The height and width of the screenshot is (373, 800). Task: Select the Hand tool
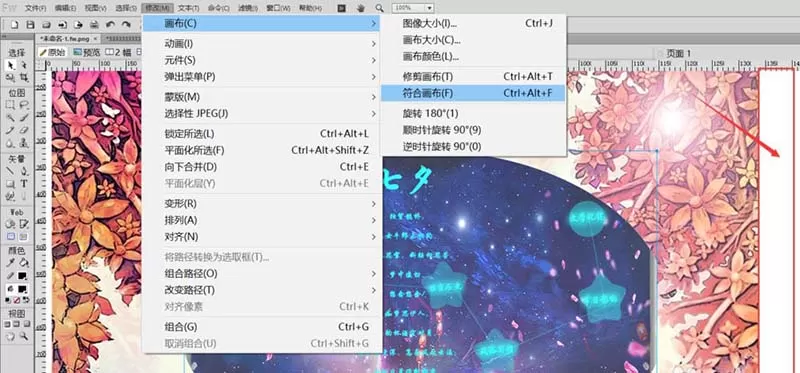[10, 337]
